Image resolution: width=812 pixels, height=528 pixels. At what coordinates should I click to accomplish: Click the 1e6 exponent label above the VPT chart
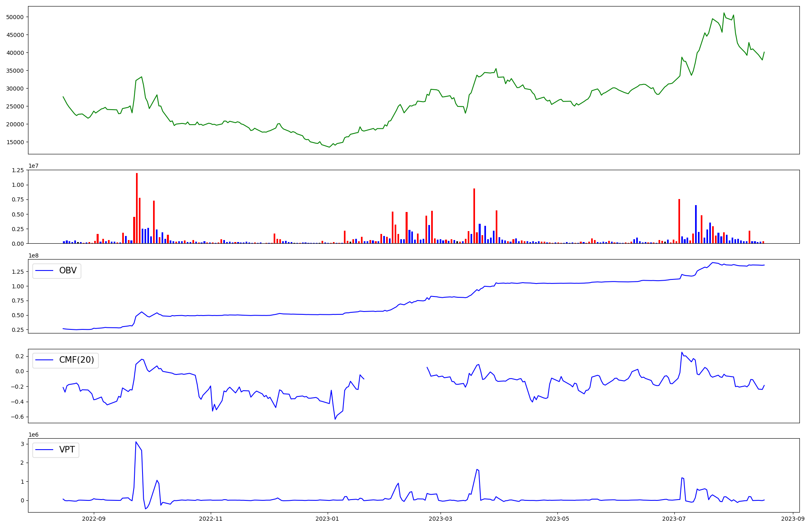(x=33, y=435)
